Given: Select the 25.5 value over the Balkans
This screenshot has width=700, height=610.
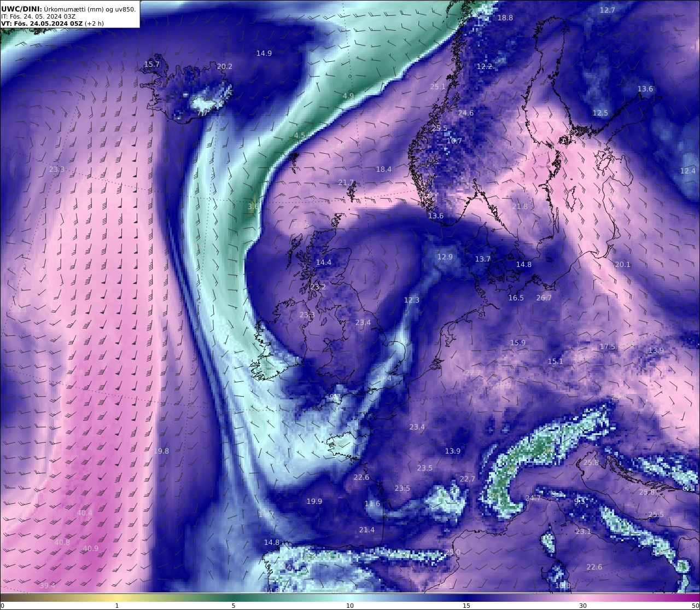Looking at the screenshot, I should coord(656,514).
